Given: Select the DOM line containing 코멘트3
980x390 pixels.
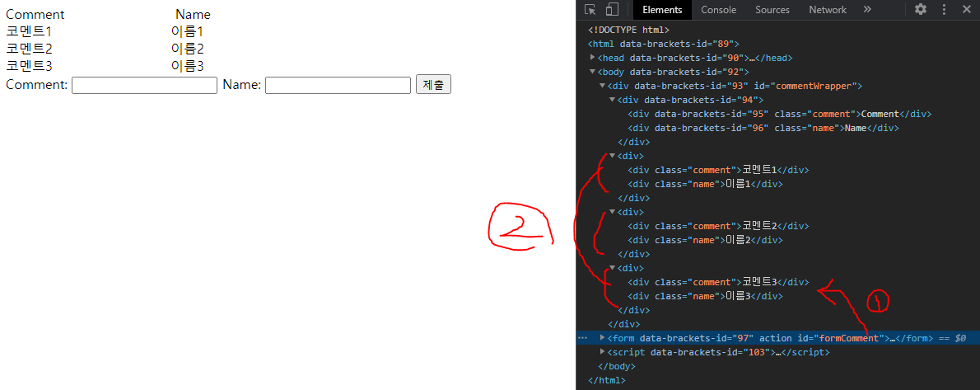Looking at the screenshot, I should (718, 282).
